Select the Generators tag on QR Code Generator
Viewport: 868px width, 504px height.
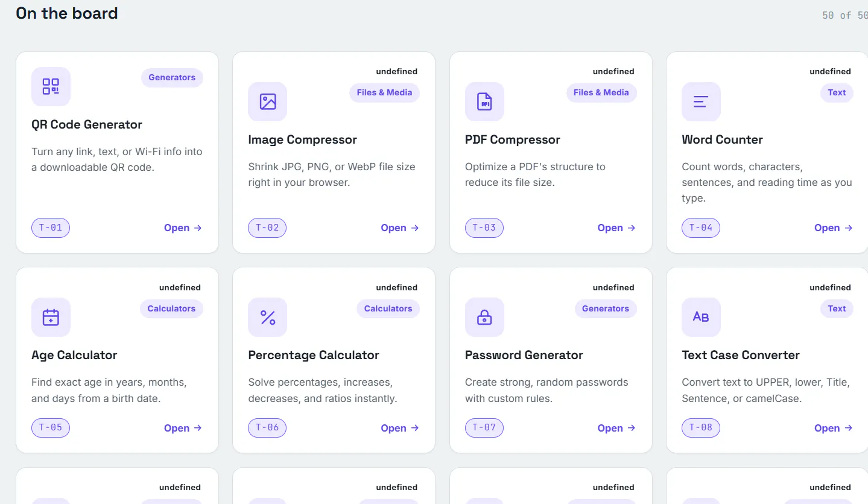(172, 77)
